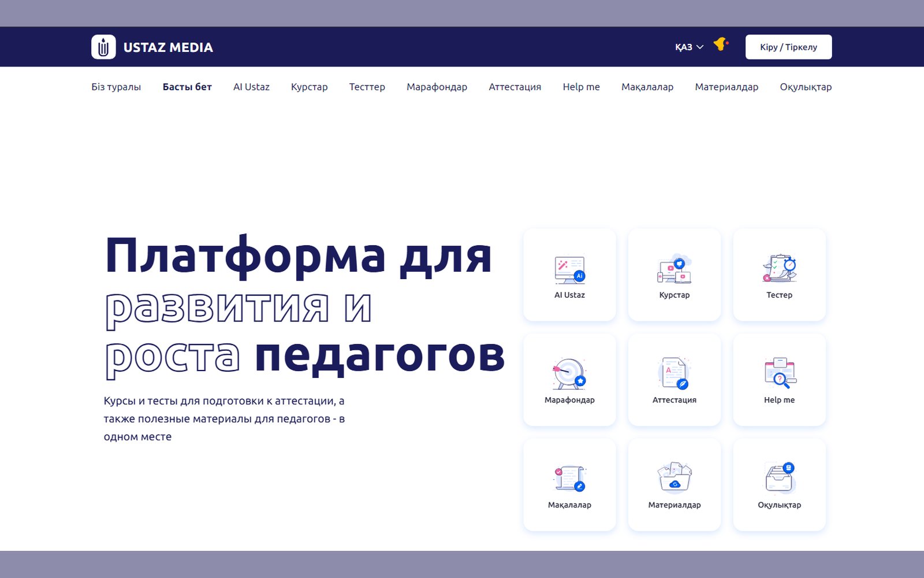Open Оқулықтар in the navigation bar
924x578 pixels.
coord(806,87)
